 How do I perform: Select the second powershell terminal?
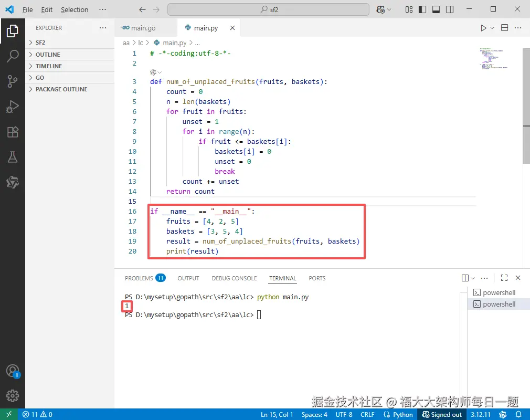499,304
